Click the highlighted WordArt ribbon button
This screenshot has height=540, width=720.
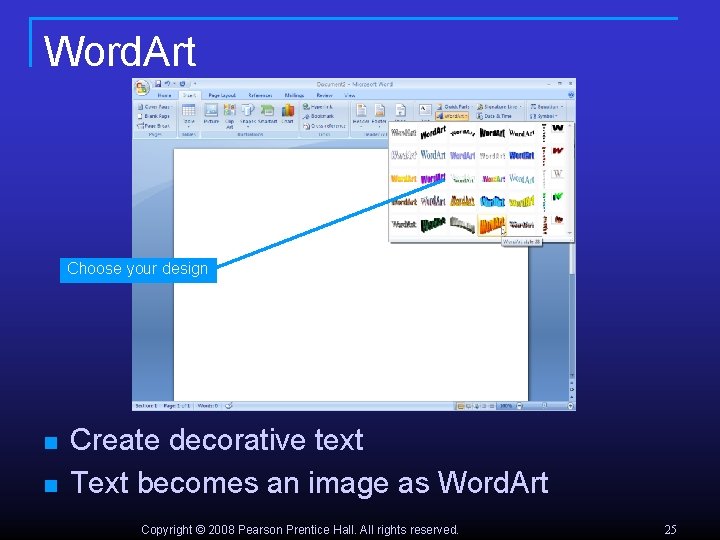pos(452,116)
